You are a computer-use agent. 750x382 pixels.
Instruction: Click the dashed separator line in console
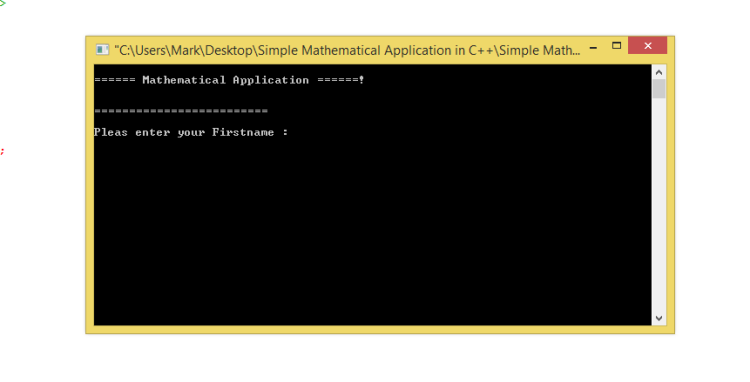click(181, 111)
